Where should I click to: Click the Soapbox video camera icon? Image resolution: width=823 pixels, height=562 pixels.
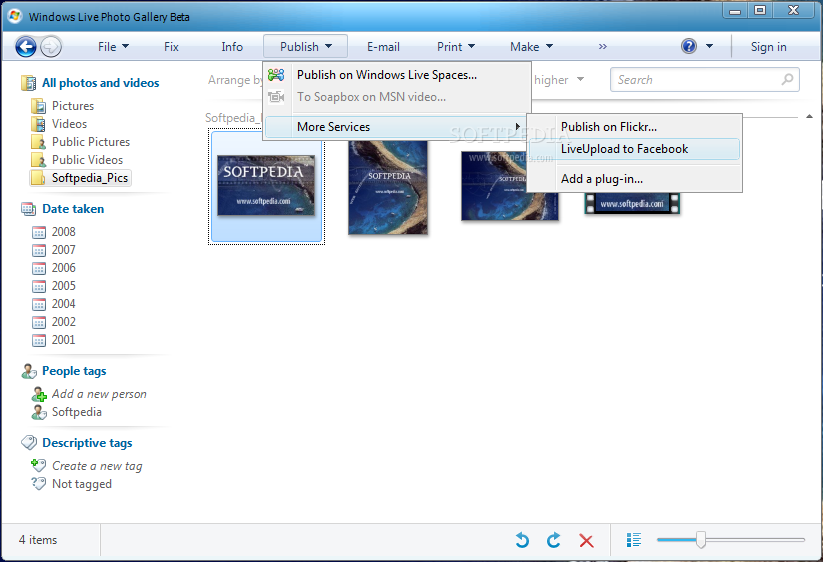(x=276, y=97)
